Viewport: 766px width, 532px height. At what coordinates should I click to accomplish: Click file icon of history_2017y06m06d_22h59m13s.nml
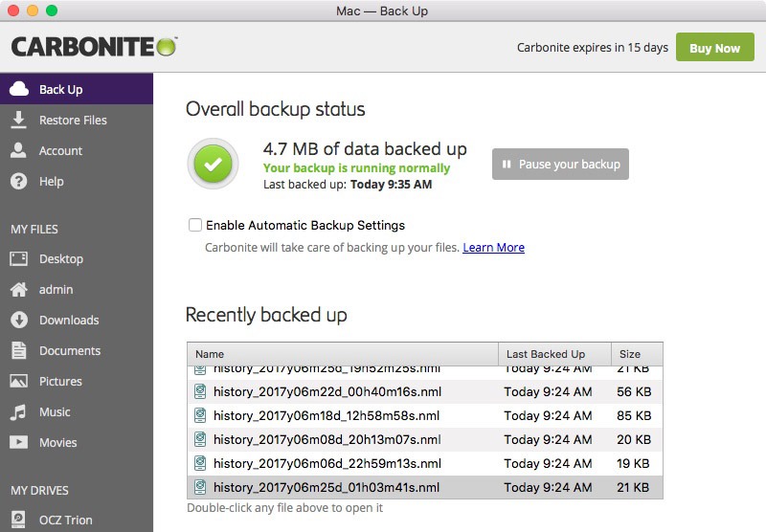pyautogui.click(x=200, y=463)
